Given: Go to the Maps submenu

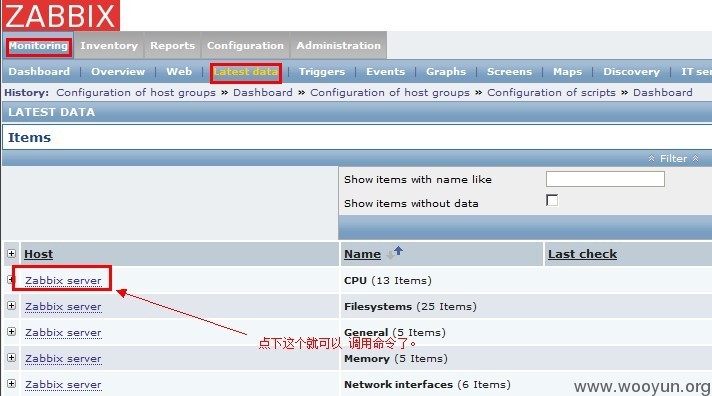Looking at the screenshot, I should click(x=568, y=72).
